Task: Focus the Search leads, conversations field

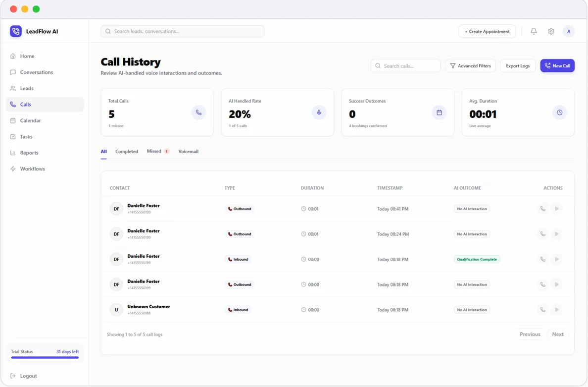Action: pyautogui.click(x=183, y=31)
